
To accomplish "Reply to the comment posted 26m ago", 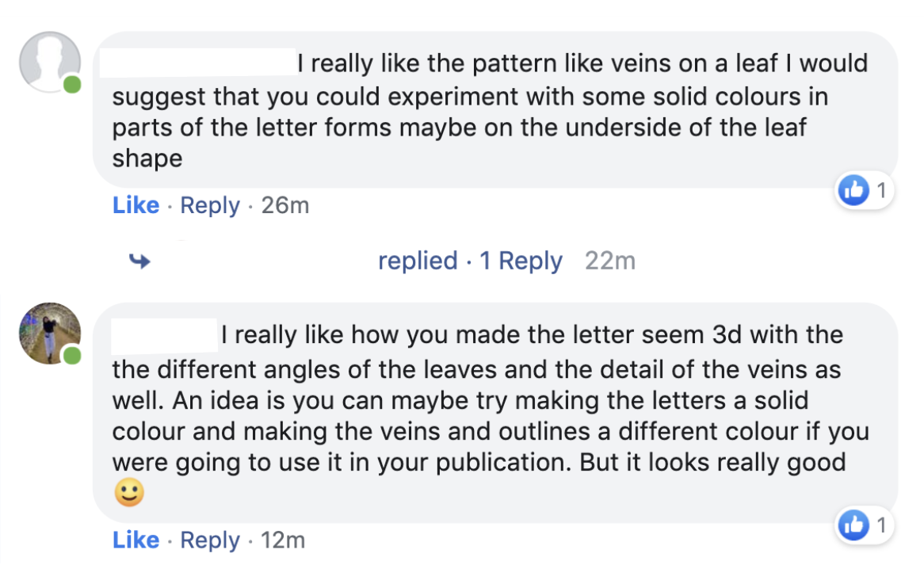I will pos(210,206).
